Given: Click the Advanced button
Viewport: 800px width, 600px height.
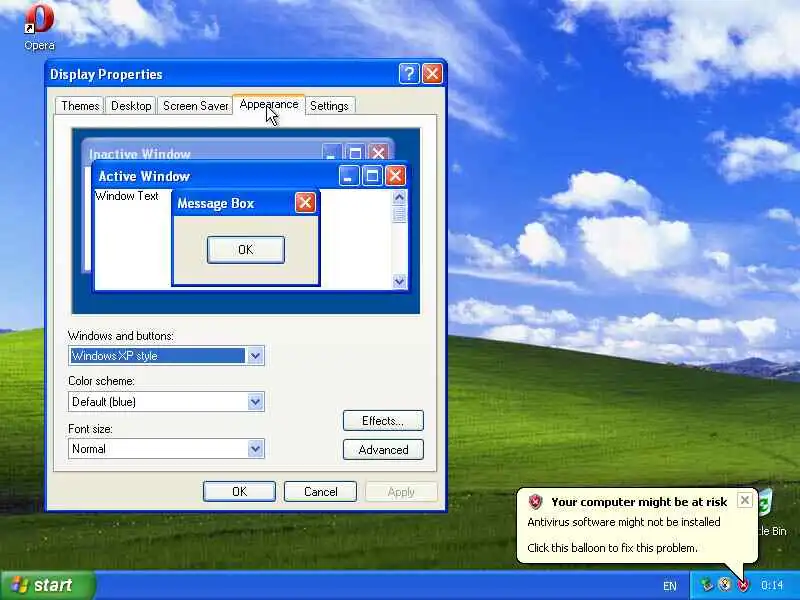Looking at the screenshot, I should point(383,449).
